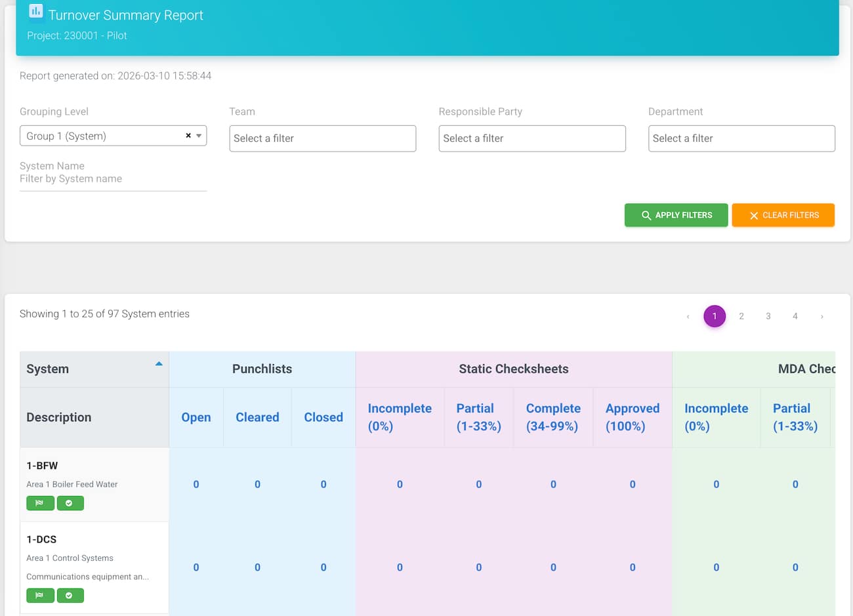The height and width of the screenshot is (616, 853).
Task: Go to the next page using the right chevron
Action: click(822, 316)
